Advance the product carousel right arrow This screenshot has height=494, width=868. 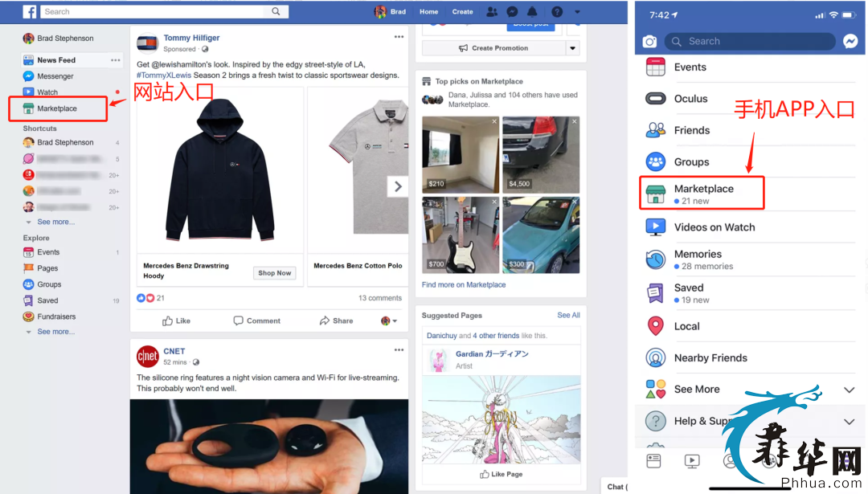coord(398,186)
